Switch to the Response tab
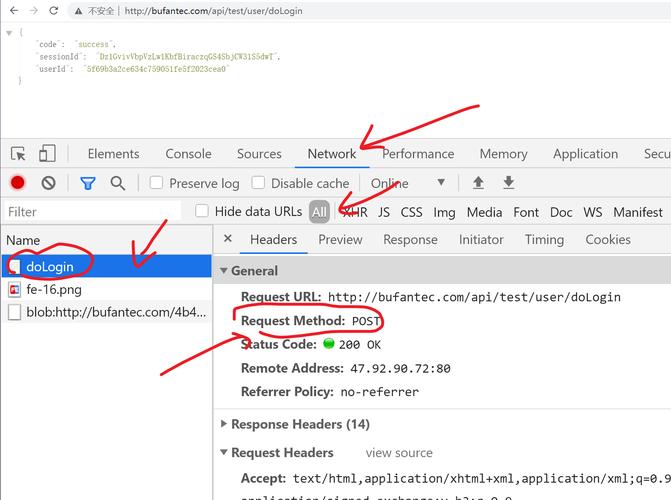The image size is (671, 500). (410, 239)
